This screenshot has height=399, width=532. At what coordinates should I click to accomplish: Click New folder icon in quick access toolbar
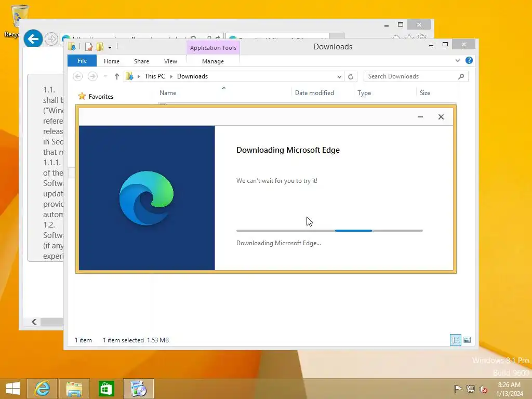pyautogui.click(x=100, y=47)
